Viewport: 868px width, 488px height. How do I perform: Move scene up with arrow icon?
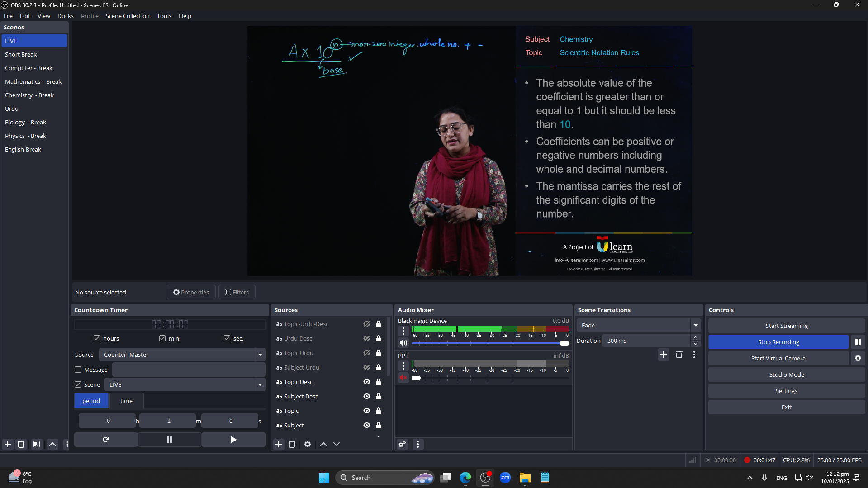[52, 444]
